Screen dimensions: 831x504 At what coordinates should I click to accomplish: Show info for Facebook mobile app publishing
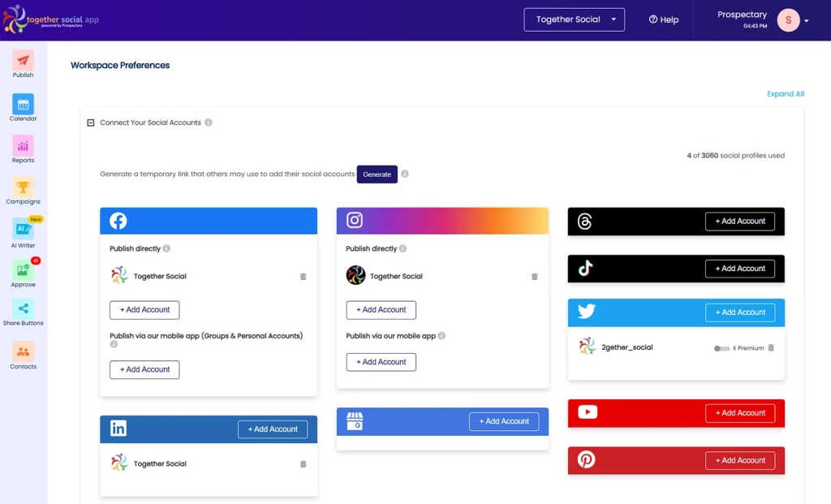click(114, 344)
